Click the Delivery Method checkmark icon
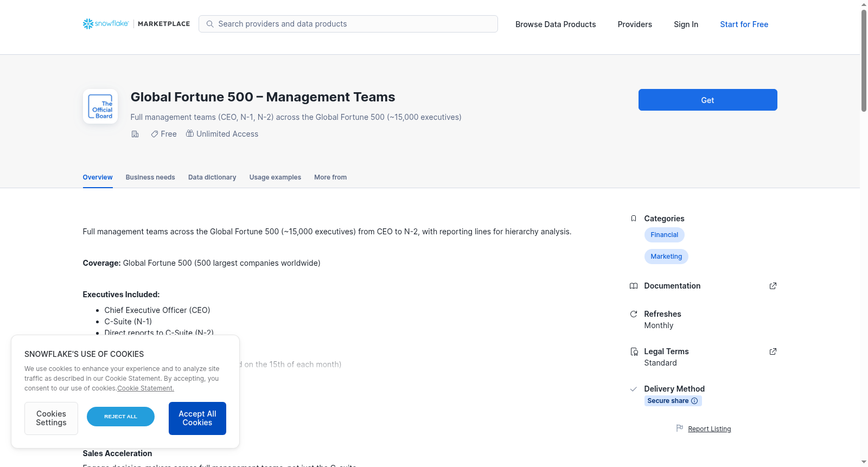 [634, 389]
